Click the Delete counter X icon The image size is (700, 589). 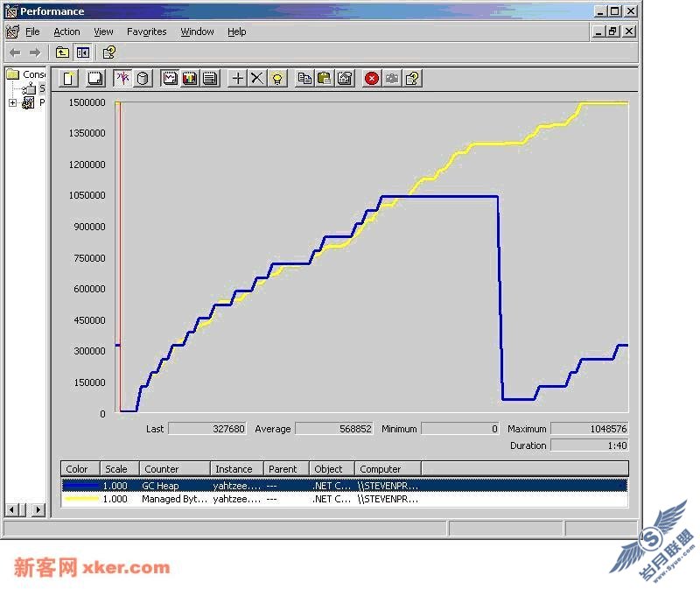[256, 79]
